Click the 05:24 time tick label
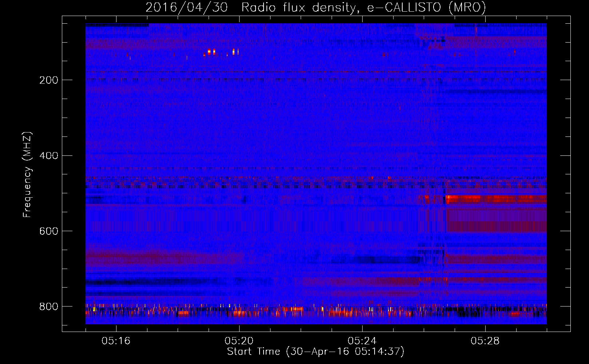 pyautogui.click(x=362, y=341)
